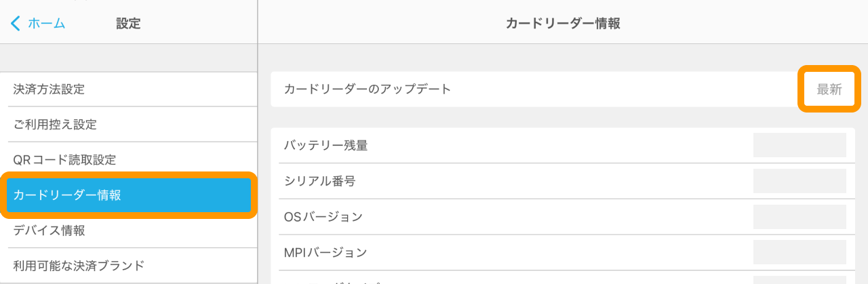Image resolution: width=868 pixels, height=284 pixels.
Task: Open QRコード読取設定 settings
Action: 64,160
